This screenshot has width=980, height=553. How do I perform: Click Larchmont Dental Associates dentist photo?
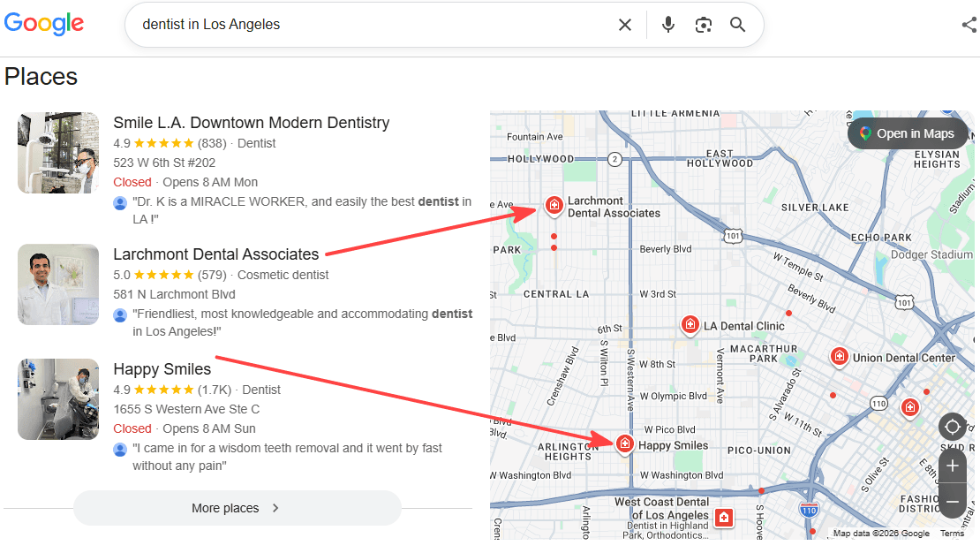pos(58,284)
